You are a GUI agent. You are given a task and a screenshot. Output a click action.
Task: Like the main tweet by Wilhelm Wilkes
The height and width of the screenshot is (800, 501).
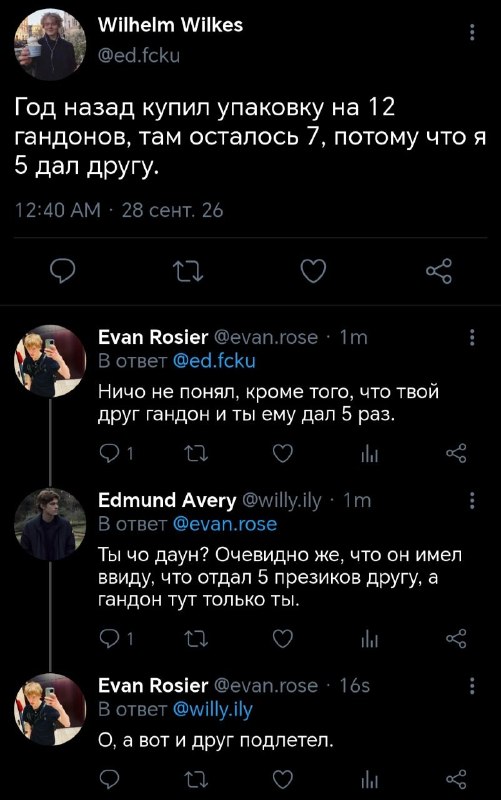(x=313, y=271)
